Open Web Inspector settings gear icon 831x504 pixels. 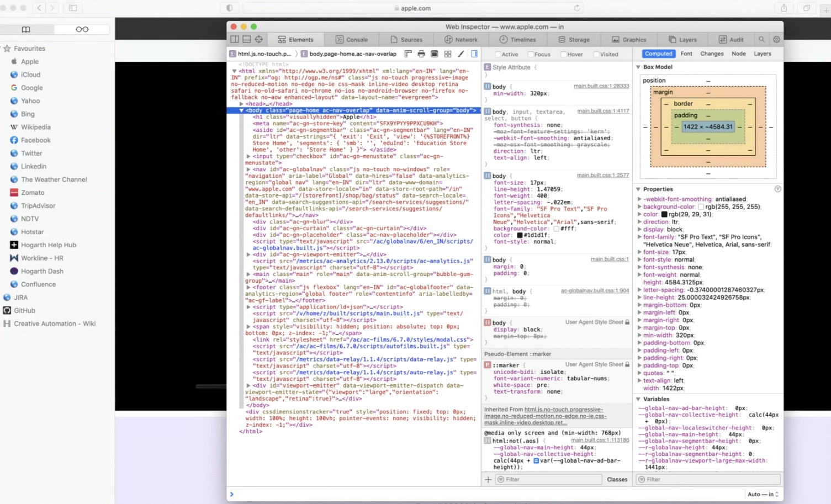coord(776,39)
